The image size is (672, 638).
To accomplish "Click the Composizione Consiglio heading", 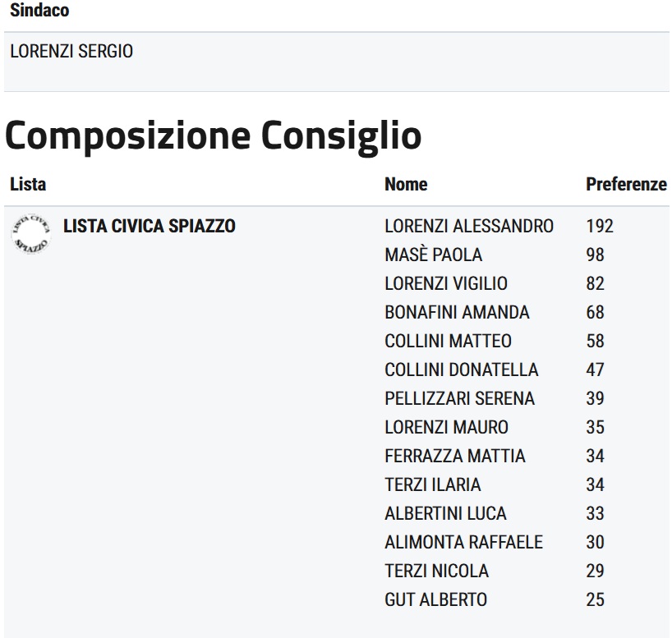I will coord(213,136).
